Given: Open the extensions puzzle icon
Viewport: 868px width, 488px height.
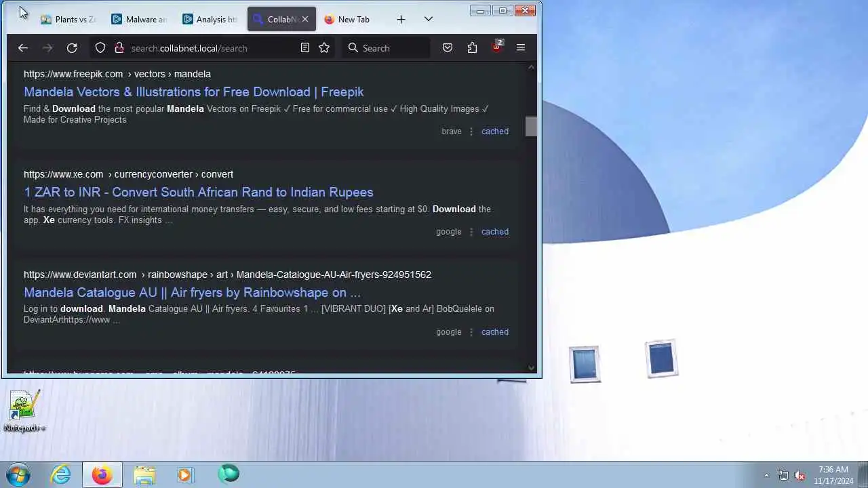Looking at the screenshot, I should [x=472, y=48].
